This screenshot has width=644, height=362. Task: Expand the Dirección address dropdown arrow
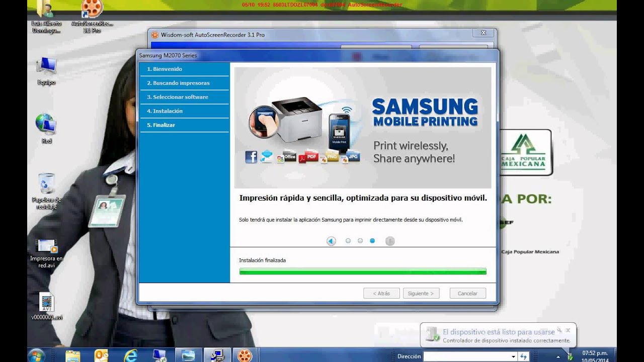pyautogui.click(x=513, y=356)
